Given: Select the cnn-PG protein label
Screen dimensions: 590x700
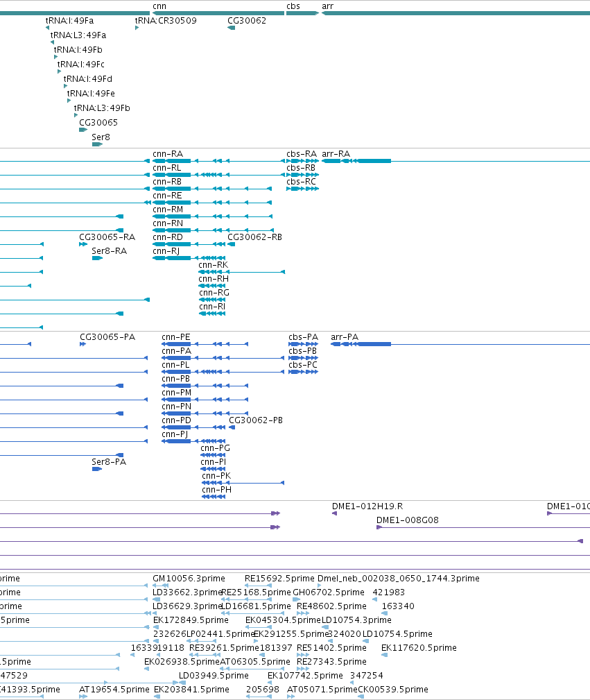Looking at the screenshot, I should (216, 447).
